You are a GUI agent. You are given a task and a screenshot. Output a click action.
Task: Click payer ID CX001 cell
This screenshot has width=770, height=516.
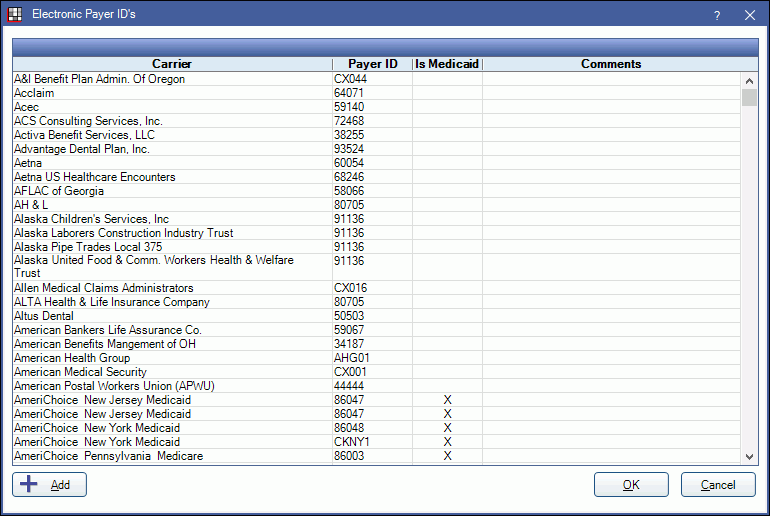coord(372,372)
